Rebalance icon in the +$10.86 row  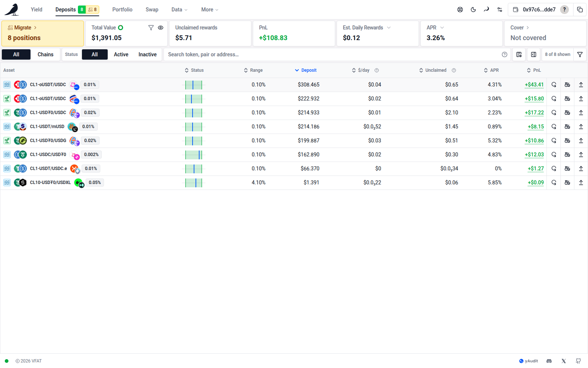[x=554, y=141]
